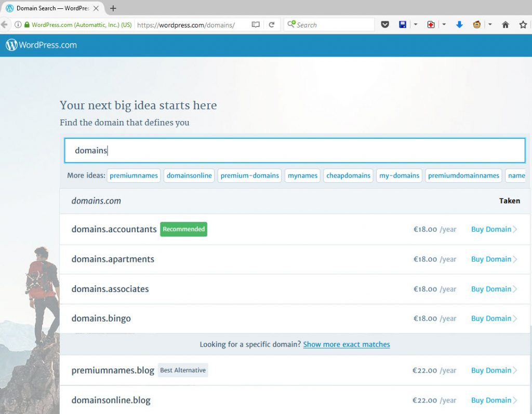Screen dimensions: 532x414
Task: Go to browser home page icon
Action: point(506,24)
